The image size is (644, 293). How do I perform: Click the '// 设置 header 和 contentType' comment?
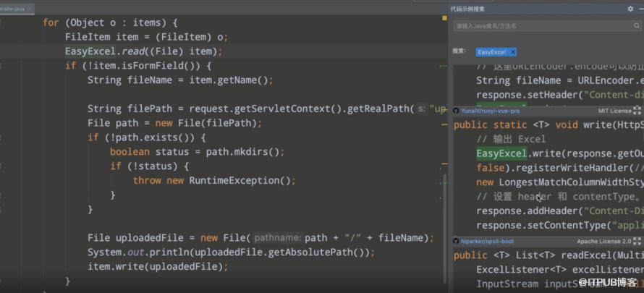point(559,197)
